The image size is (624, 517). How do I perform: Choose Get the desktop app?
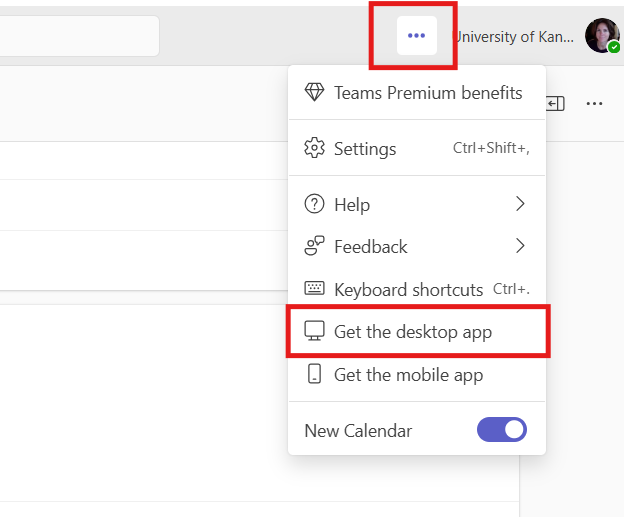[413, 332]
